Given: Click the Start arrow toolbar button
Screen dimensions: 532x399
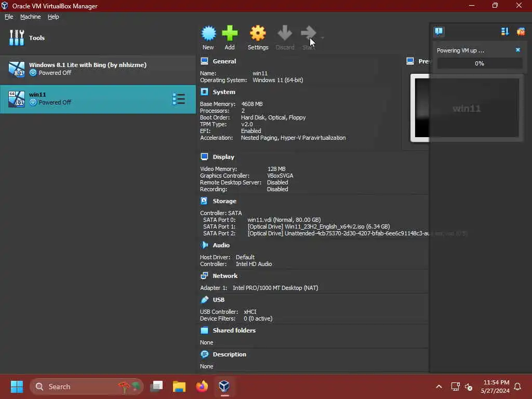Looking at the screenshot, I should pos(309,37).
